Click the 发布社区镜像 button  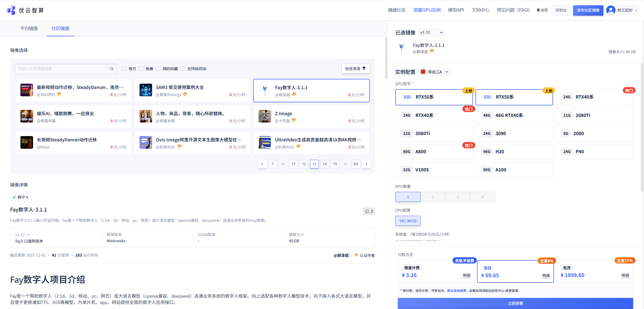[x=588, y=10]
